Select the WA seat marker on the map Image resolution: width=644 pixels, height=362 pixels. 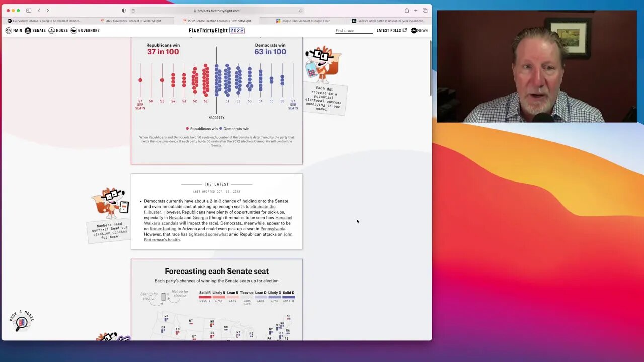pos(166,318)
